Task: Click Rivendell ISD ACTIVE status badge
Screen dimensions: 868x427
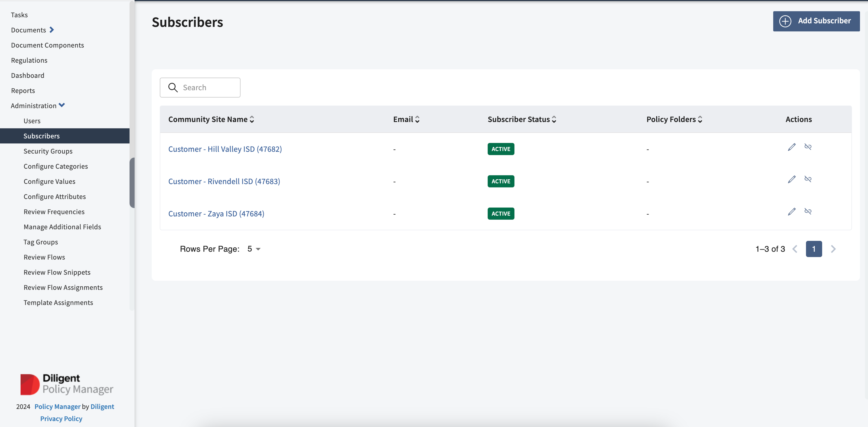Action: click(x=501, y=181)
